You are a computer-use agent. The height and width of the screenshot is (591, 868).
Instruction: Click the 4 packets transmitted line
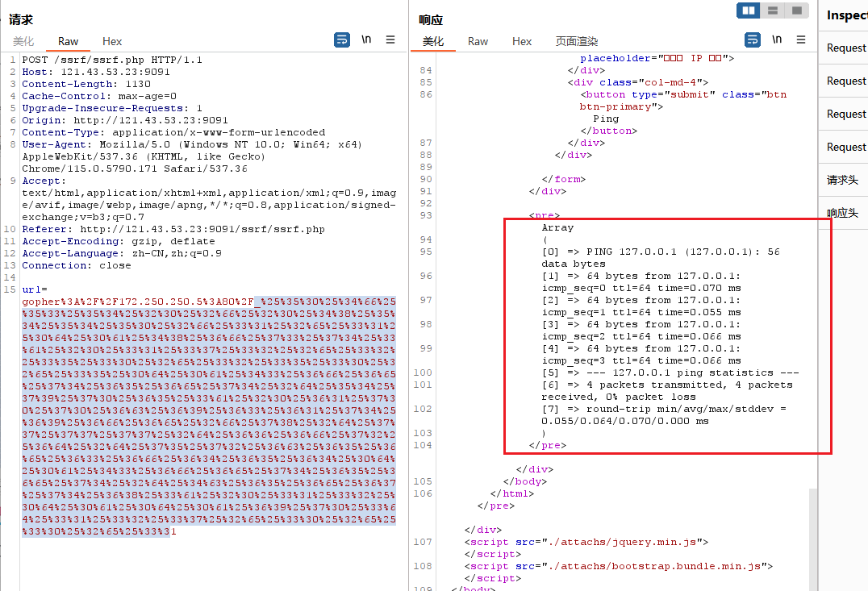[x=667, y=385]
